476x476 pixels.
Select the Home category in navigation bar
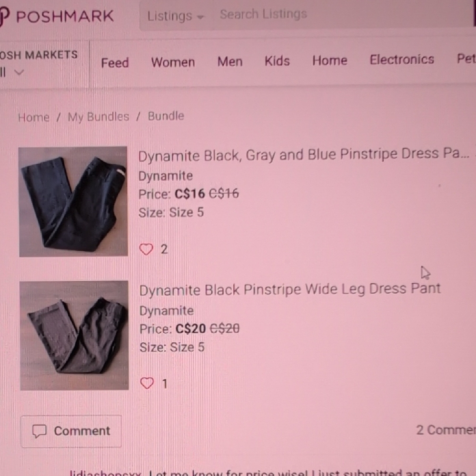tap(329, 60)
